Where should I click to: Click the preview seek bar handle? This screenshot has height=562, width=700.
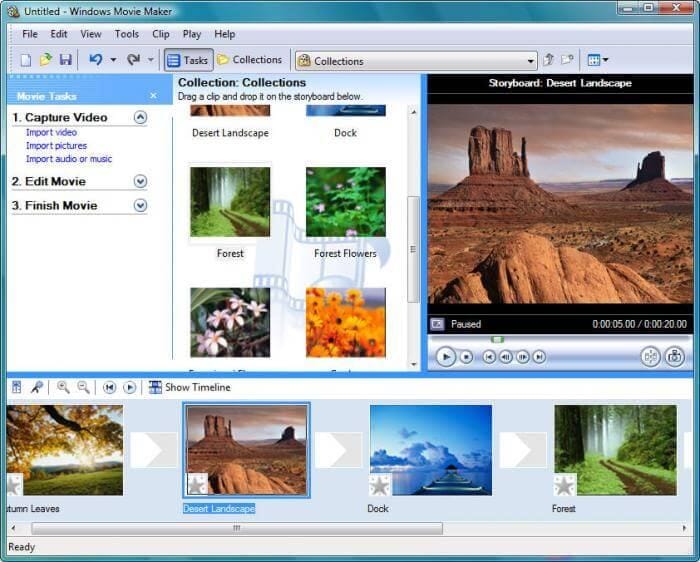point(497,340)
